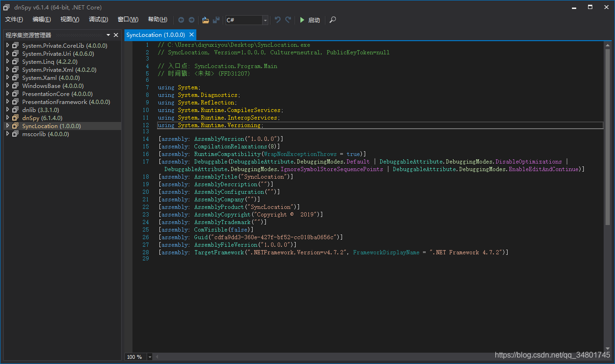Select PresentationFramework (4.0.0.0) in tree

coord(66,102)
